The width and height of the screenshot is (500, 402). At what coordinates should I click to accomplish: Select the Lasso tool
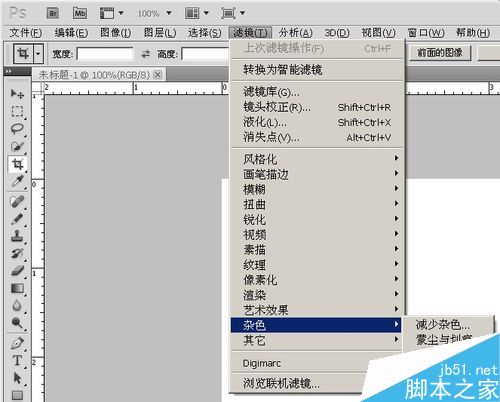(x=17, y=129)
